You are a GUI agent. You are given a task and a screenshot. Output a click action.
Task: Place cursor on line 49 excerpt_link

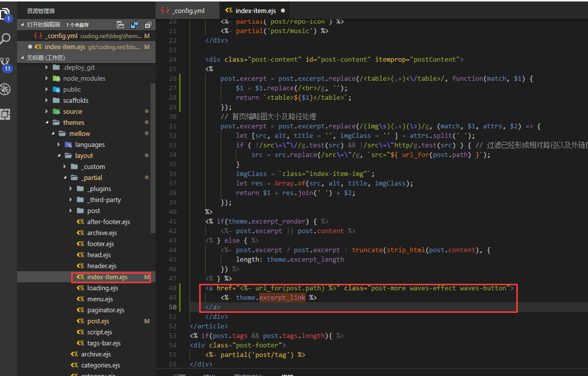[x=282, y=297]
